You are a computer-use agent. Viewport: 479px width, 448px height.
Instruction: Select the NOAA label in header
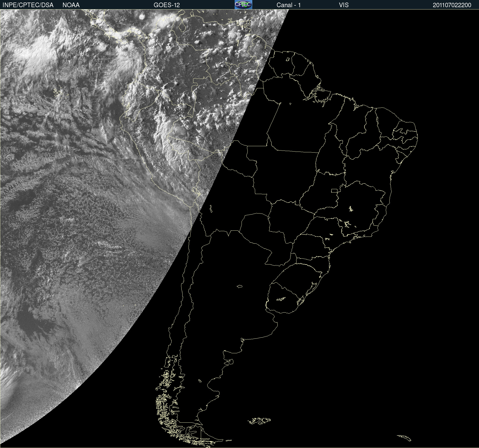pyautogui.click(x=71, y=5)
